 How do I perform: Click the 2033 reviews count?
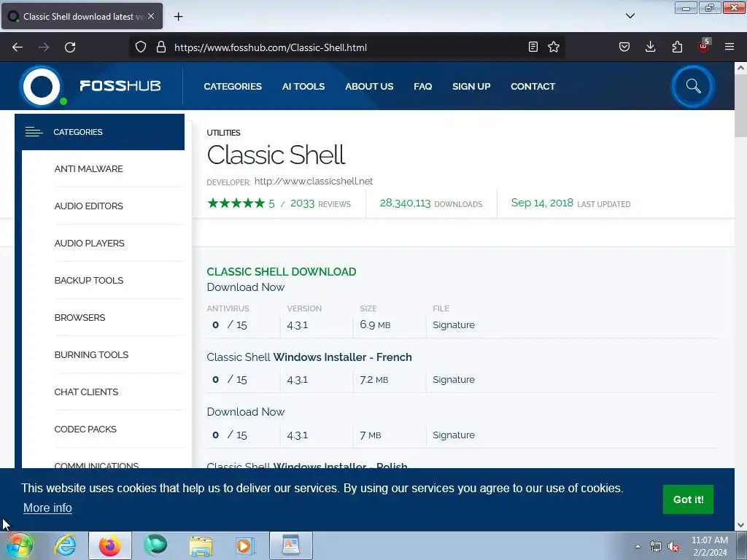[302, 203]
